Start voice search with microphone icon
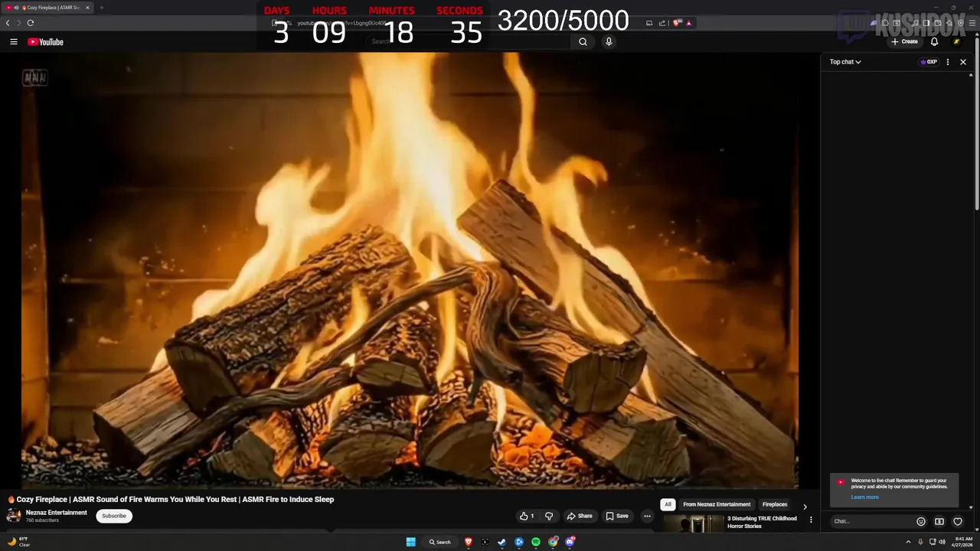Image resolution: width=980 pixels, height=551 pixels. pos(609,42)
